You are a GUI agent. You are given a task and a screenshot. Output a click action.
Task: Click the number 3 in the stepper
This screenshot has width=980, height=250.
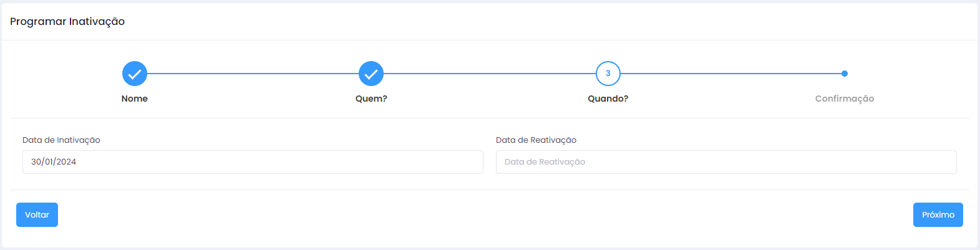(x=608, y=74)
